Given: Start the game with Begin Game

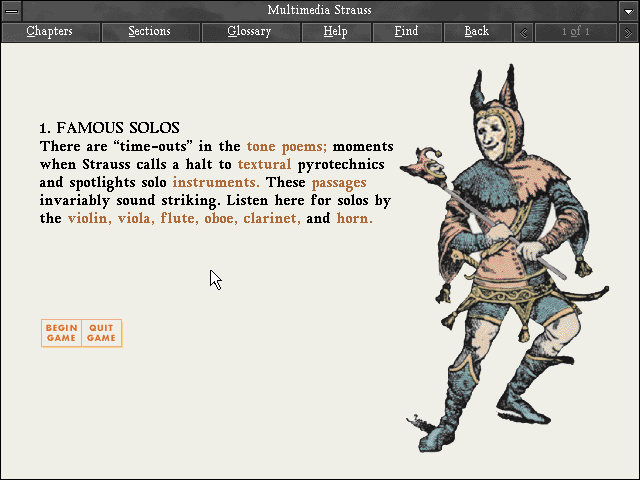Looking at the screenshot, I should click(x=61, y=333).
